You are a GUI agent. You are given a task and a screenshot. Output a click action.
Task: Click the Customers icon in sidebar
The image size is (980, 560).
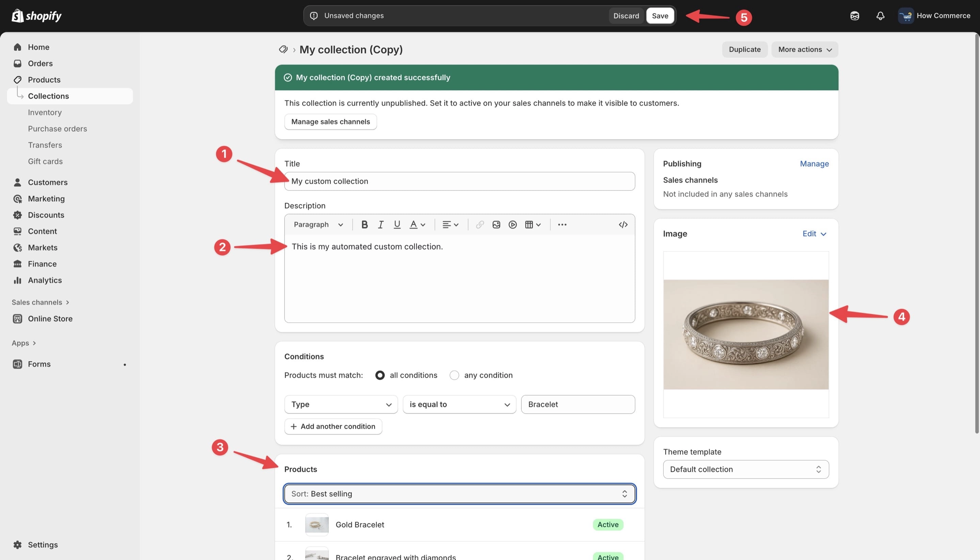[17, 182]
